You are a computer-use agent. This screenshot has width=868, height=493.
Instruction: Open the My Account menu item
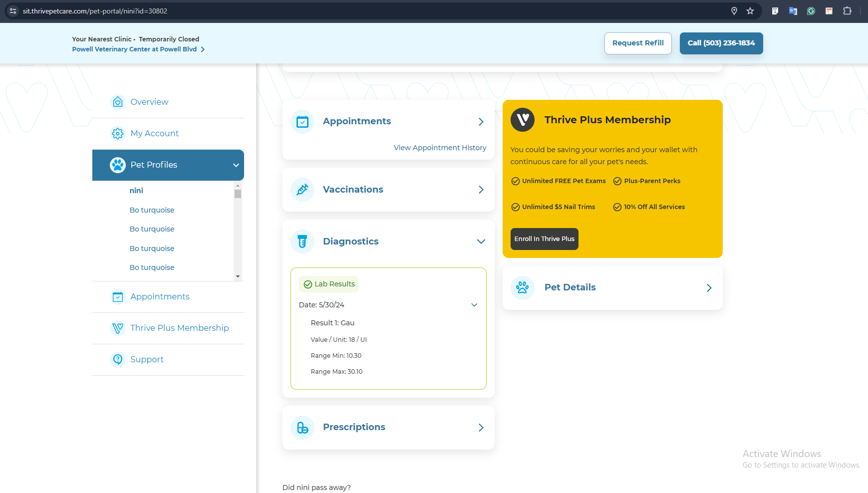tap(168, 133)
